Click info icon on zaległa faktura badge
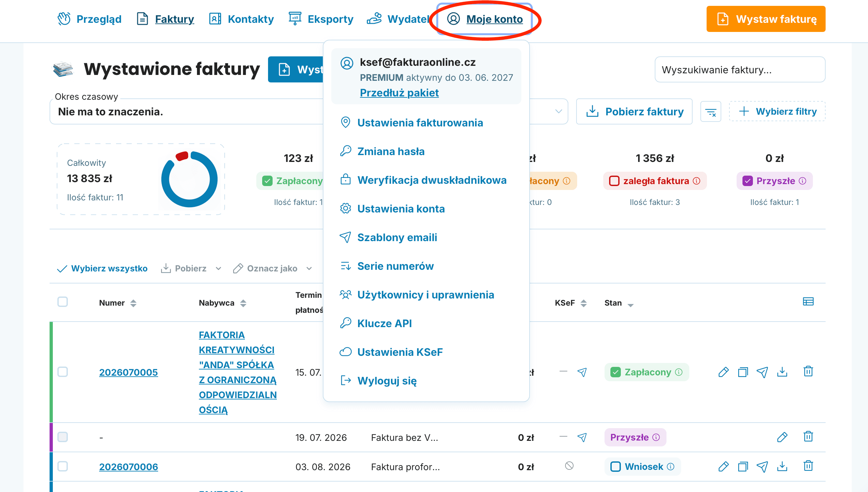Screen dimensions: 868x492 (696, 181)
